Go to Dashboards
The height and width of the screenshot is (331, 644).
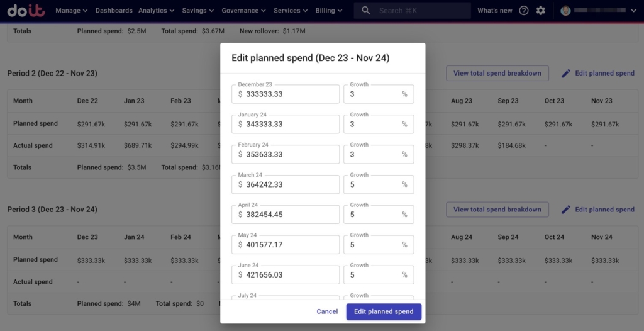[x=114, y=11]
